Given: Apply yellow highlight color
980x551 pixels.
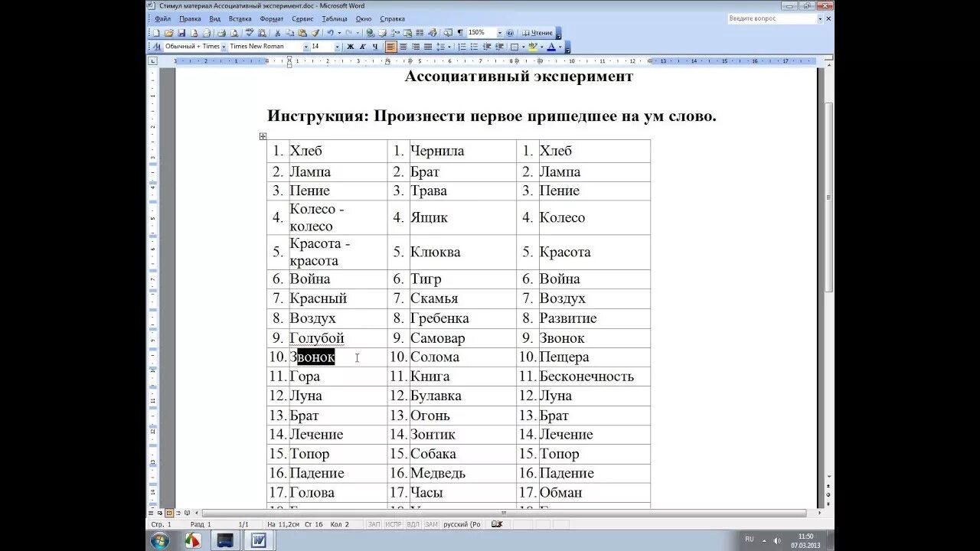Looking at the screenshot, I should tap(533, 47).
